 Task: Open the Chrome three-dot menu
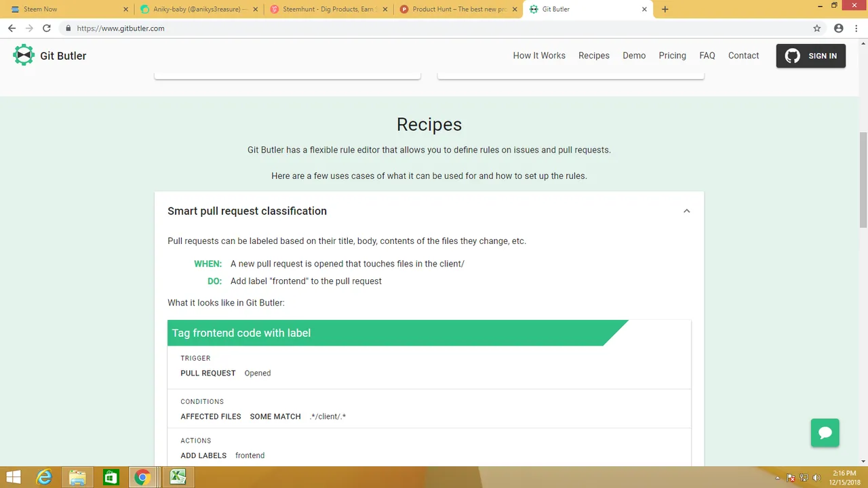(x=856, y=28)
